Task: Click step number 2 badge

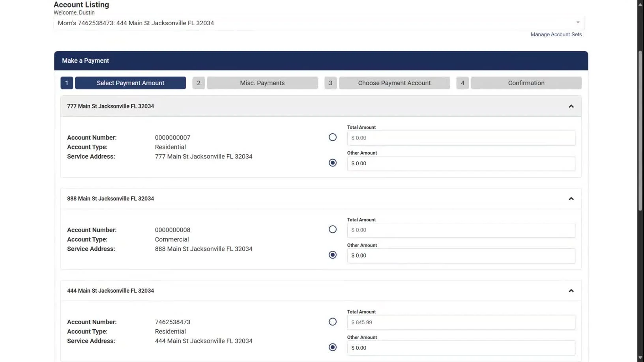Action: pos(198,83)
